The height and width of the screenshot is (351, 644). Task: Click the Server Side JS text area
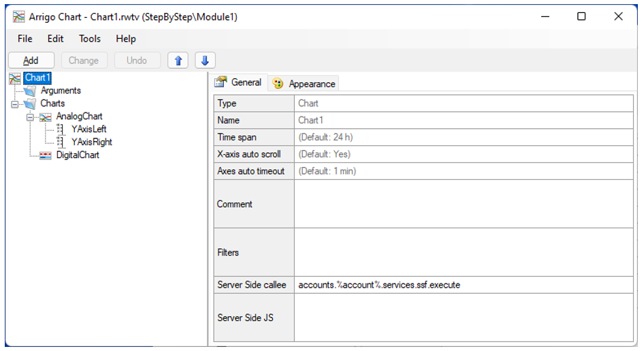[x=464, y=318]
